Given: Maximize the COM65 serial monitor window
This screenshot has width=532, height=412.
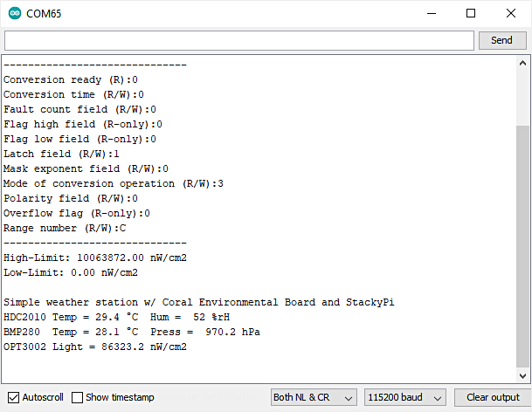Looking at the screenshot, I should pyautogui.click(x=471, y=14).
